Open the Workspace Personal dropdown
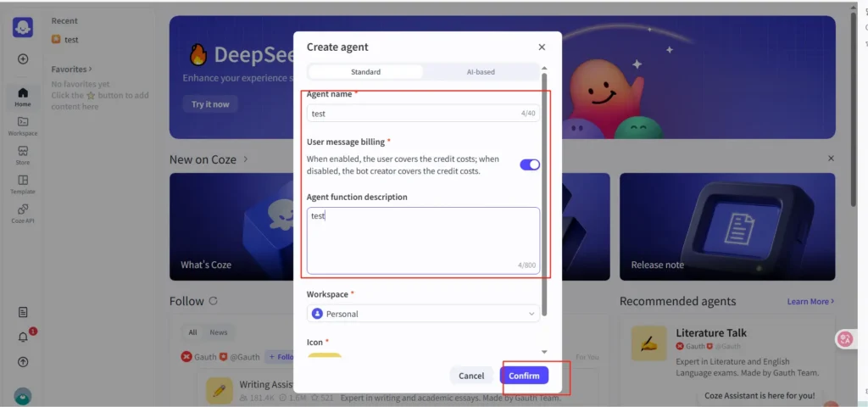Screen dimensions: 868x407 423,314
